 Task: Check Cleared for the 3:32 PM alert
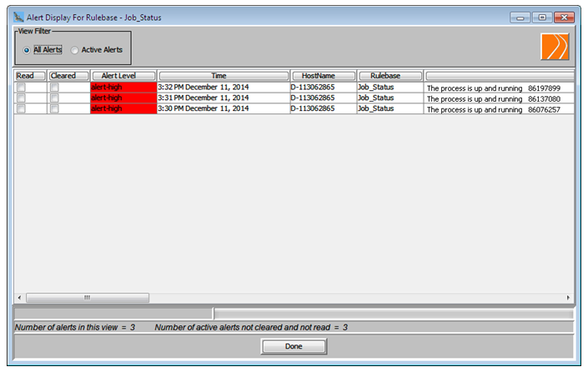(x=54, y=88)
